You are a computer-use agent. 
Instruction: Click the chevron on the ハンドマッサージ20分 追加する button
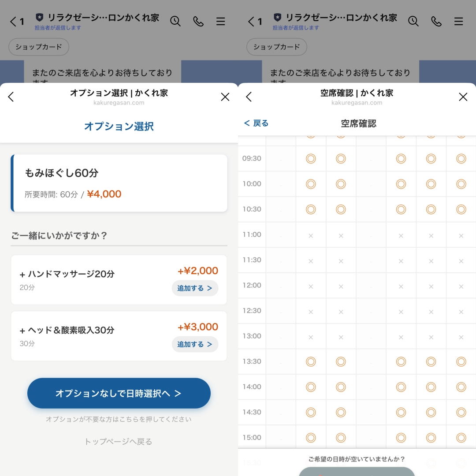[x=209, y=288]
